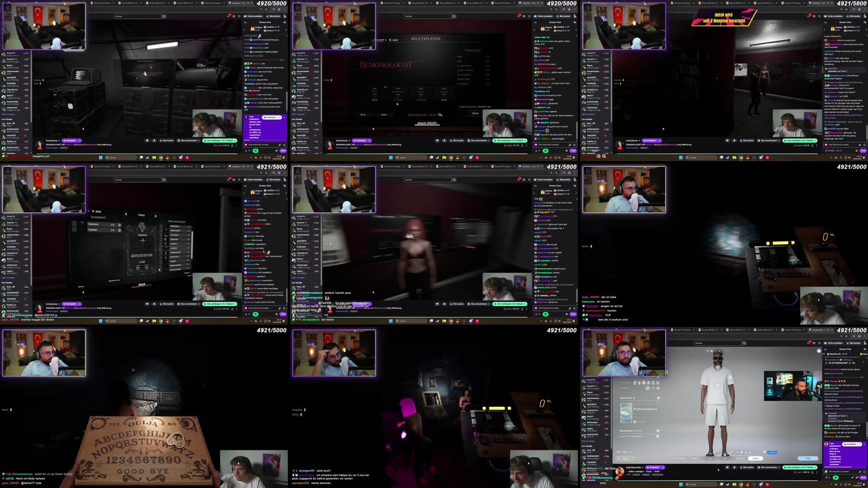Click the dnfx6 wird seit 2 Monaten verarscht banner
This screenshot has width=868, height=488.
(x=724, y=18)
